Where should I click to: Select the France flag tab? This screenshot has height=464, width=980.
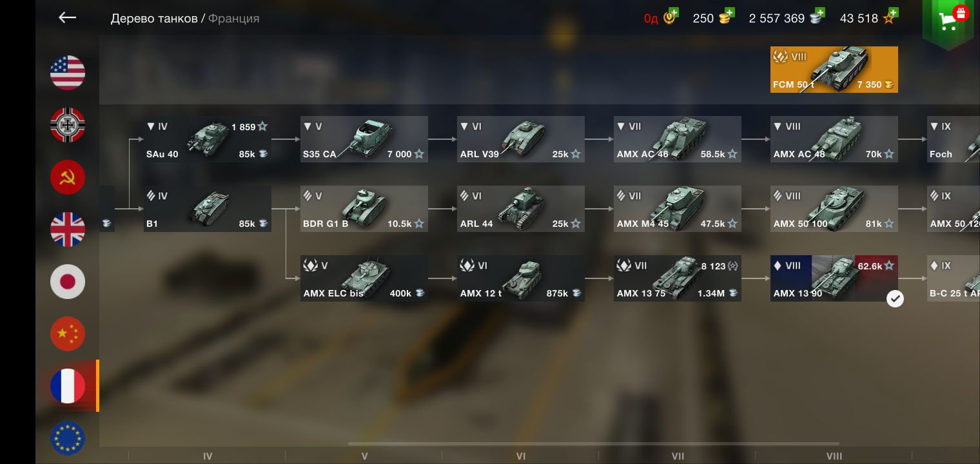(x=68, y=385)
